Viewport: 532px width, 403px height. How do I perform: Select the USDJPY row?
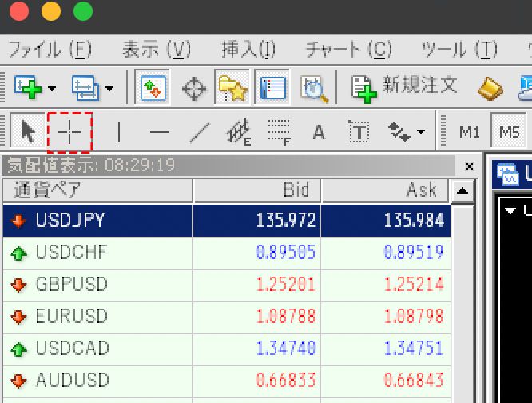click(x=227, y=221)
